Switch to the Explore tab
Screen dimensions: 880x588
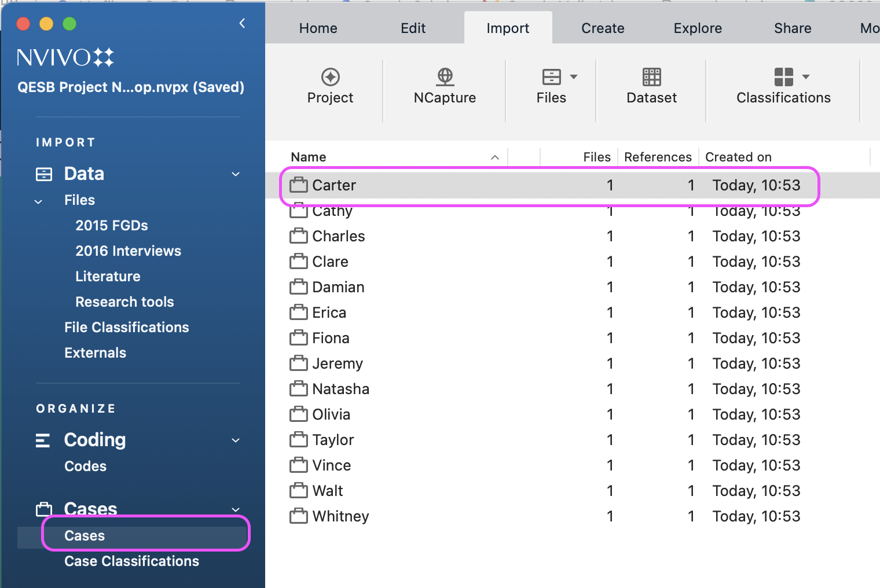[698, 28]
